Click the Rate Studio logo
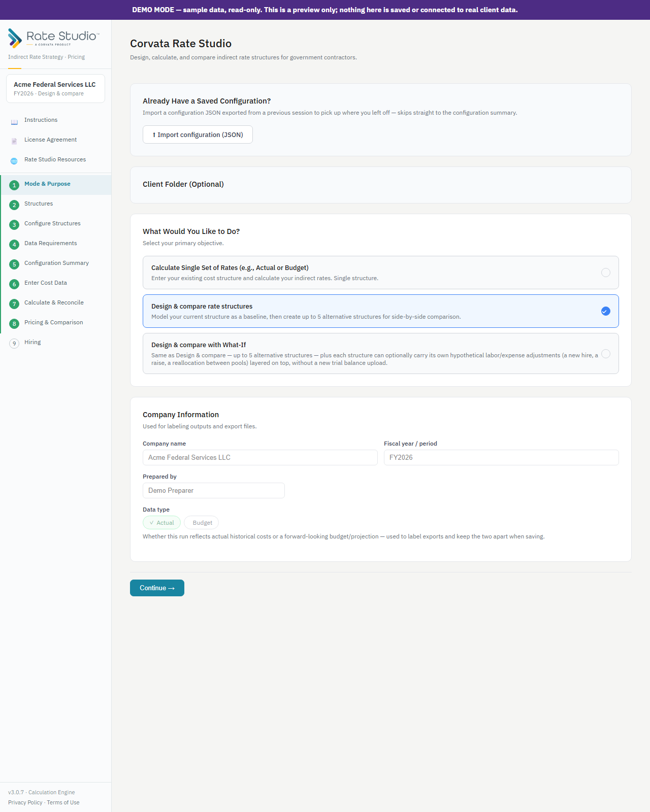Viewport: 650px width, 812px height. (x=54, y=38)
